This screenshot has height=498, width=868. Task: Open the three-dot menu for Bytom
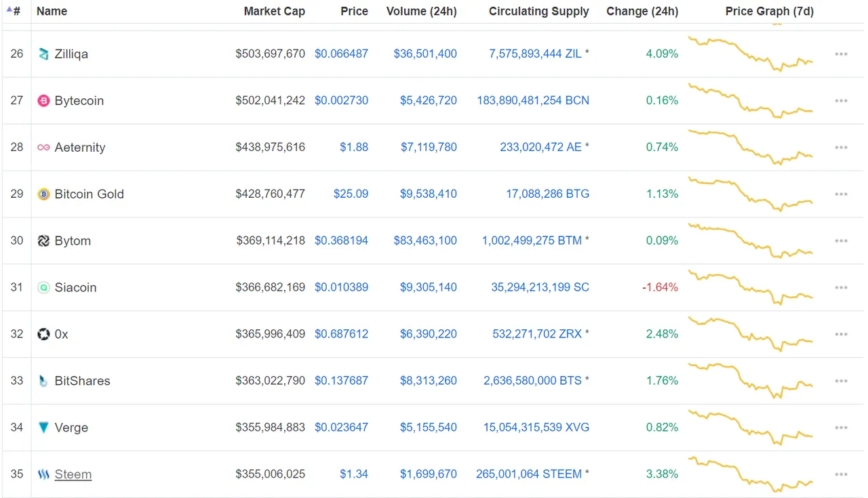(842, 241)
